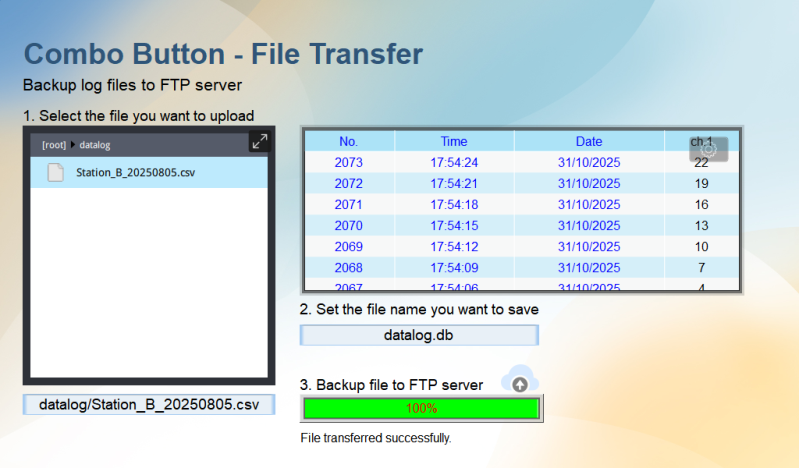799x468 pixels.
Task: Click the '3. Backup file to FTP server' label
Action: click(391, 385)
